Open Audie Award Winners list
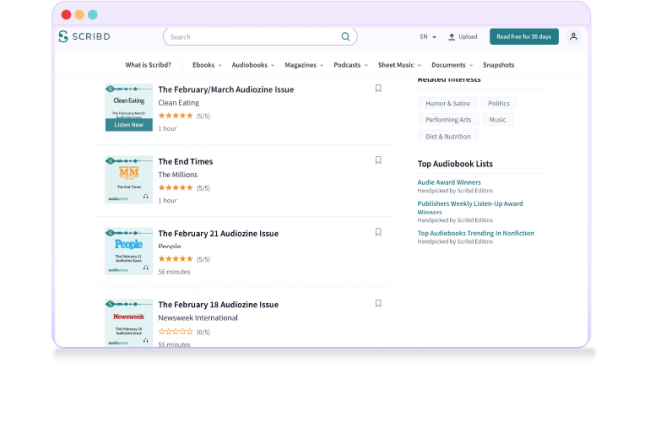 [x=449, y=182]
